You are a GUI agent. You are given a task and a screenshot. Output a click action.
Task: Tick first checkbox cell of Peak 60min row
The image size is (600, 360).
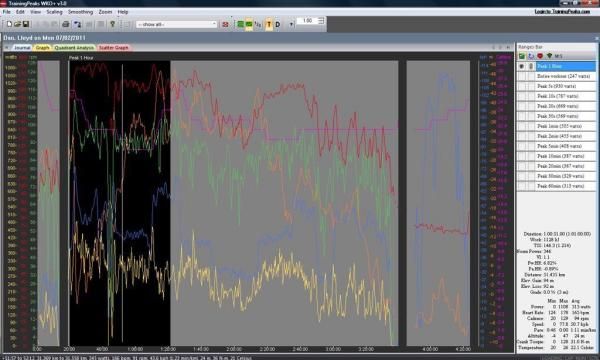(x=521, y=186)
